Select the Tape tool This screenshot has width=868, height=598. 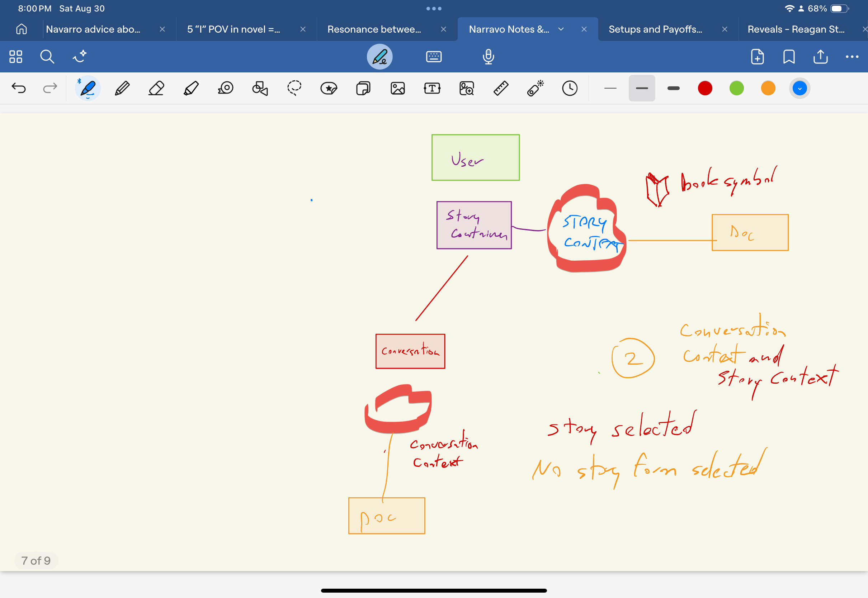pos(225,89)
